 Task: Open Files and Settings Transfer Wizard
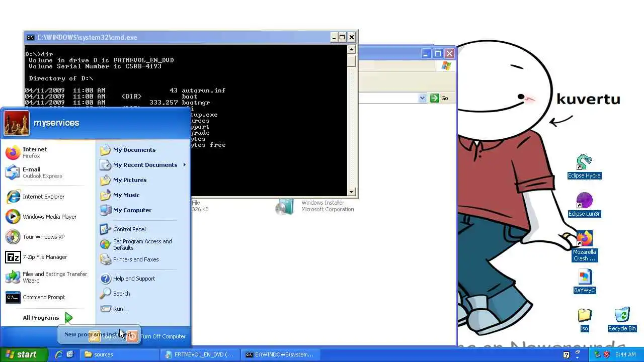point(48,277)
